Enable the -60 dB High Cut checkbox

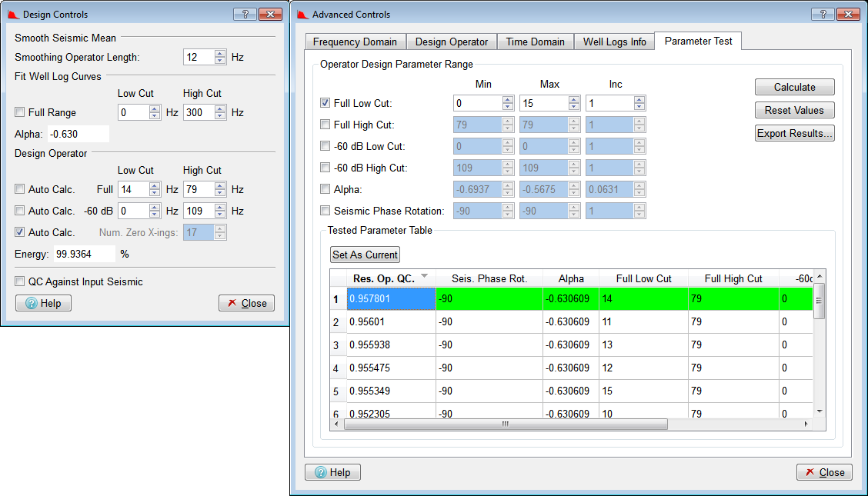(x=325, y=168)
